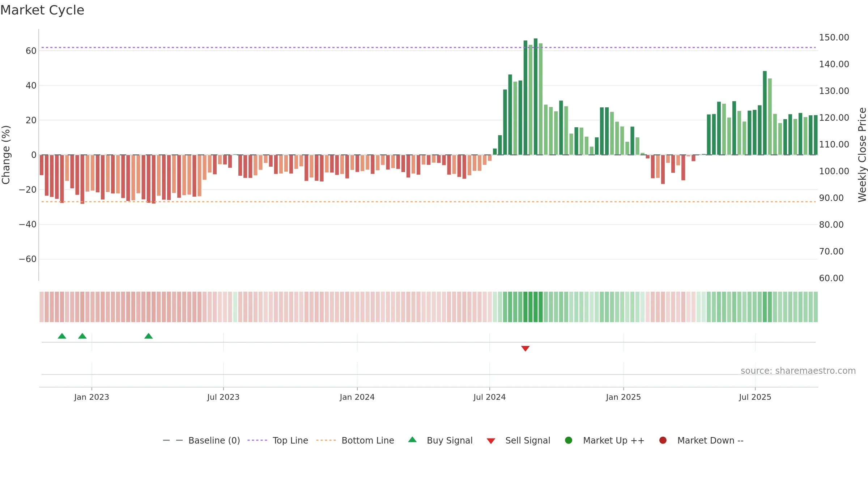Click the gray dashed Baseline legend sample

point(173,440)
